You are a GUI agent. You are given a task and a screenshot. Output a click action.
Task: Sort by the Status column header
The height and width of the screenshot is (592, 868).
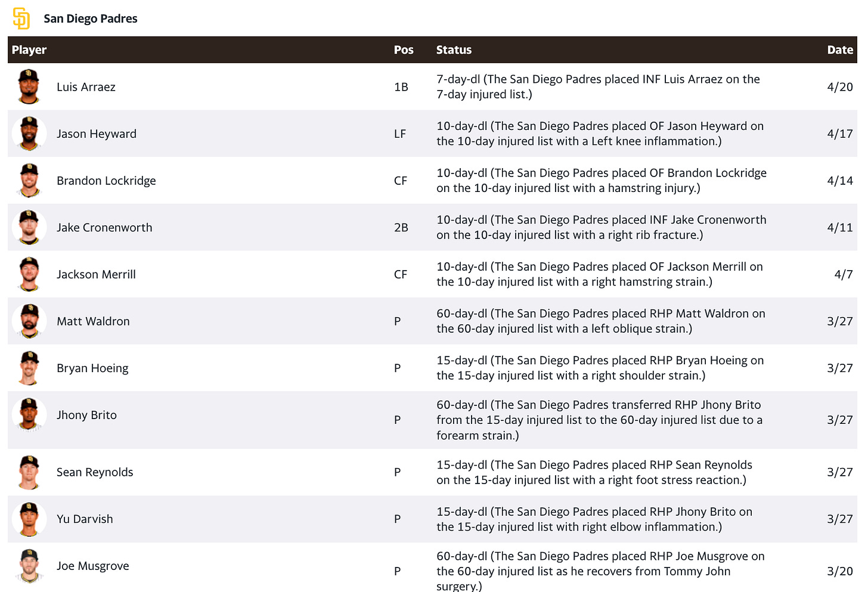click(x=454, y=50)
